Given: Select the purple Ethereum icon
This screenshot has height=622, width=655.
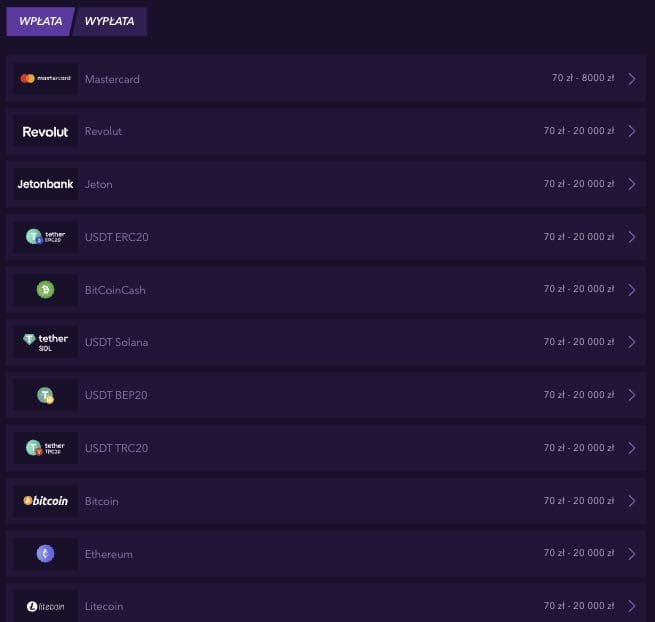Looking at the screenshot, I should (45, 553).
